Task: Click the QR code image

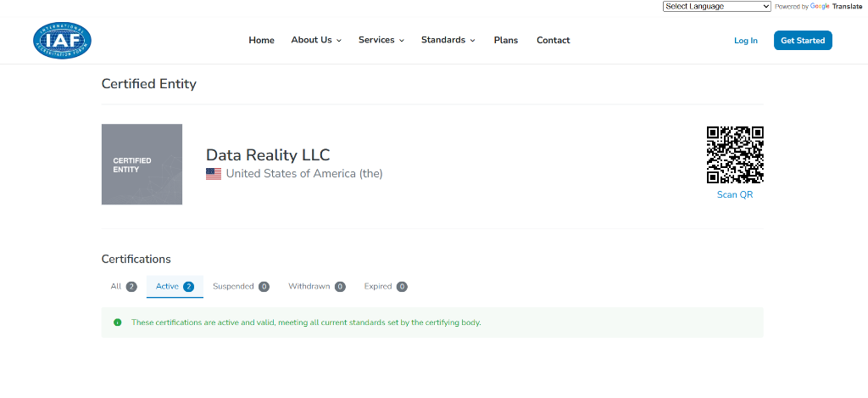Action: 735,154
